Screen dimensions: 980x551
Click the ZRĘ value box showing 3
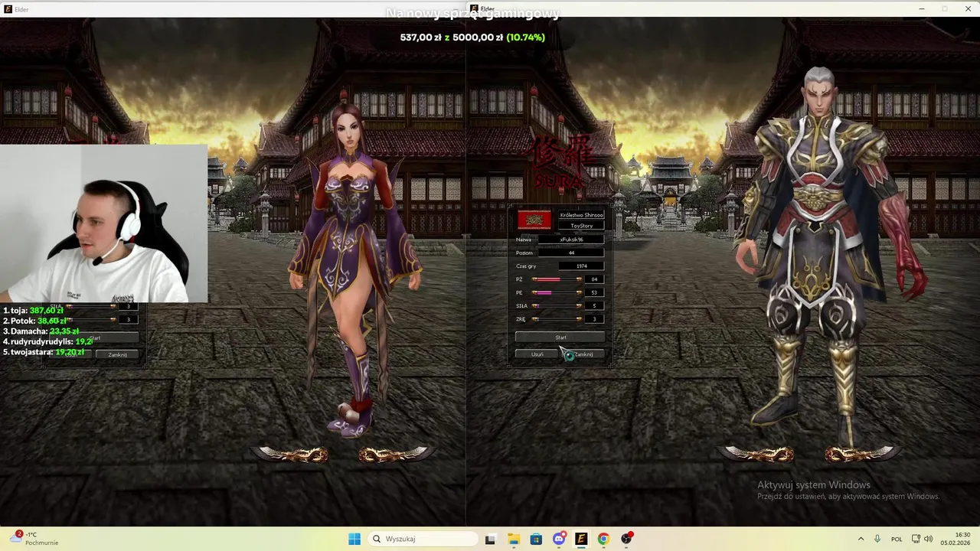click(x=594, y=319)
